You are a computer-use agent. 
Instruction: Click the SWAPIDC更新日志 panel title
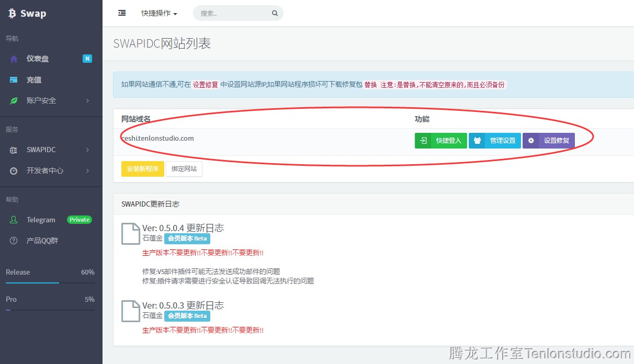pos(150,204)
